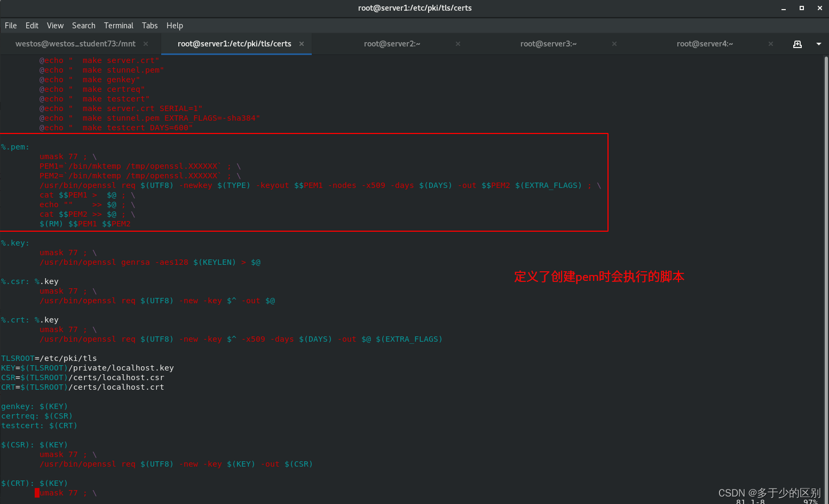Switch to the root@server2:~ tab
This screenshot has height=504, width=829.
point(392,44)
